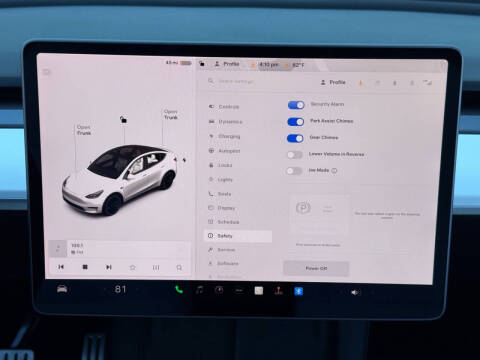
Task: Open the more apps dots icon
Action: click(239, 291)
